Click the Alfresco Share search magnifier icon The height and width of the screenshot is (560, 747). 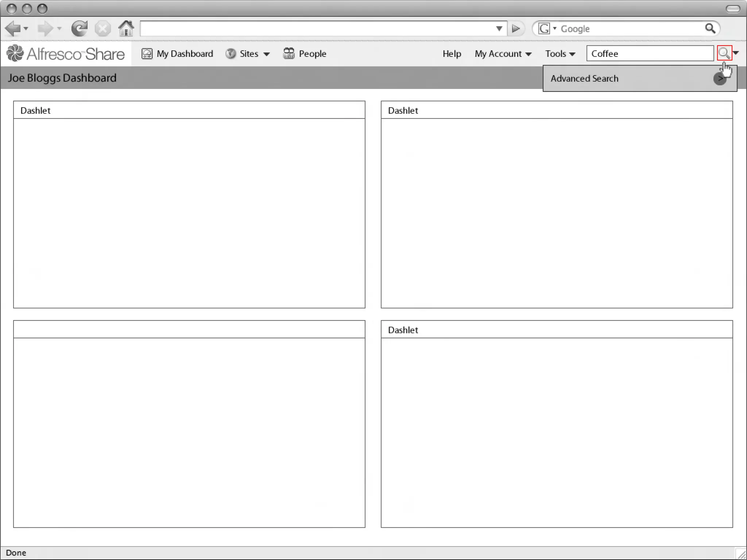pos(724,53)
